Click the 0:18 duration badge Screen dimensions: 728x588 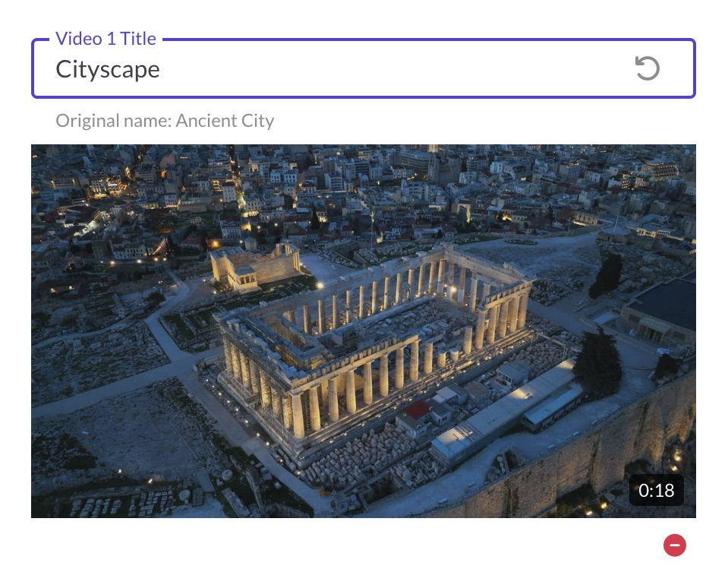(x=656, y=490)
